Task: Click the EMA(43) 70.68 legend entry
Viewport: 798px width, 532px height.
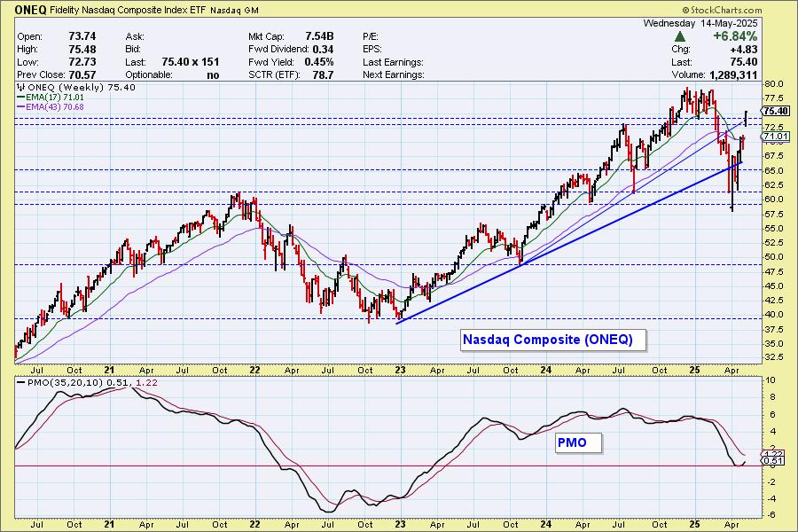Action: pyautogui.click(x=51, y=107)
